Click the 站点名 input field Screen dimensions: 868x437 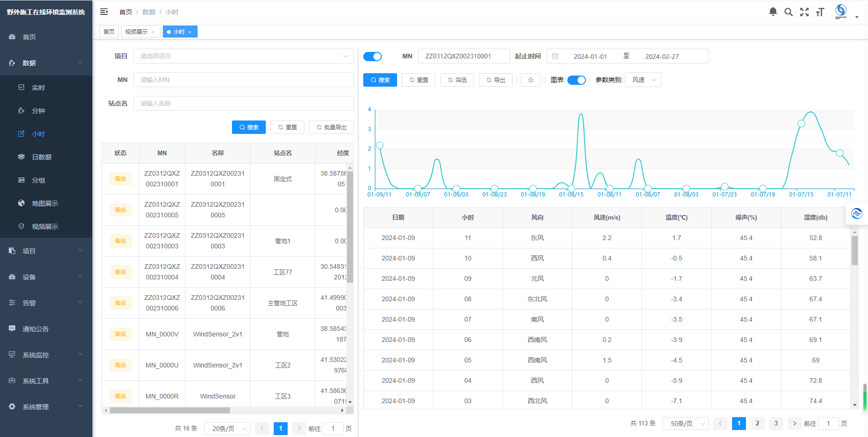244,103
